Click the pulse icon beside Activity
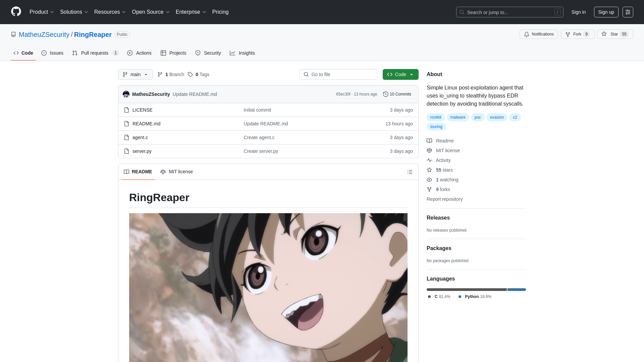This screenshot has width=644, height=362. [x=429, y=160]
